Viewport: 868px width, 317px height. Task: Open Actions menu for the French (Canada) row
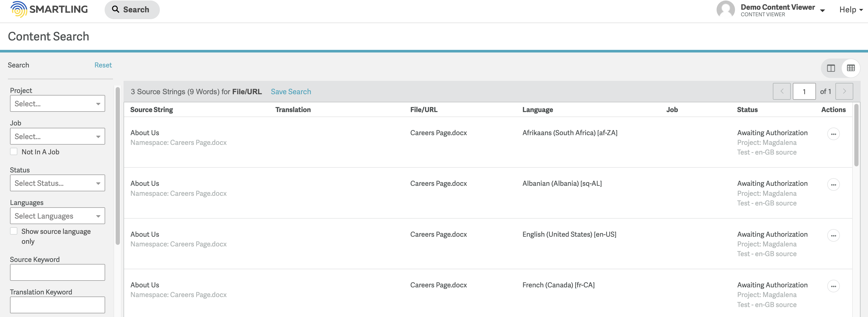[x=834, y=286]
